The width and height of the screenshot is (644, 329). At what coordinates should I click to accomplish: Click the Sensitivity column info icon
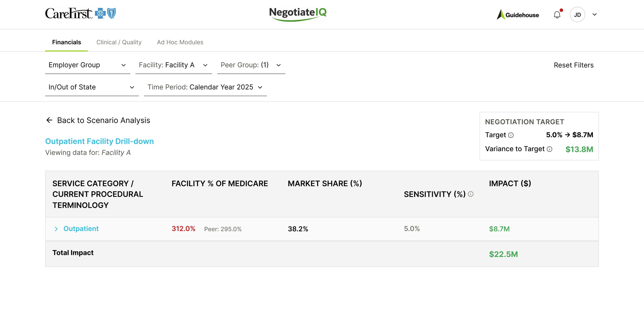[x=471, y=194]
